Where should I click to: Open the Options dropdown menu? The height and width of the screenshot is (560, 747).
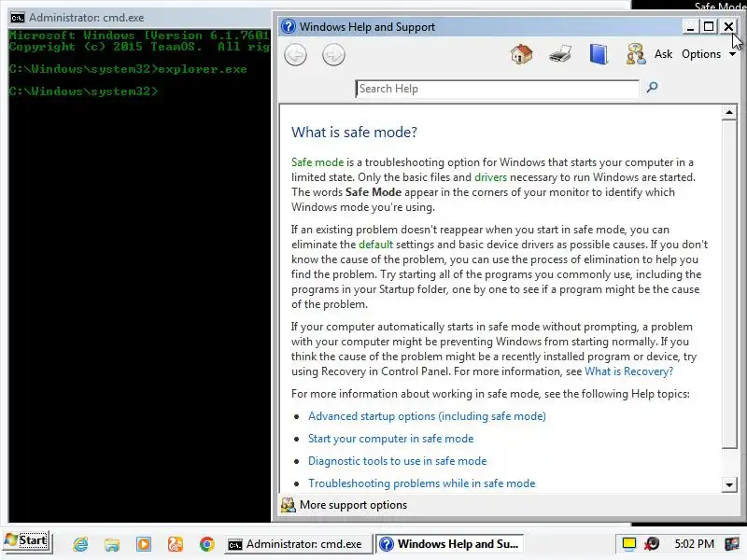[x=708, y=54]
